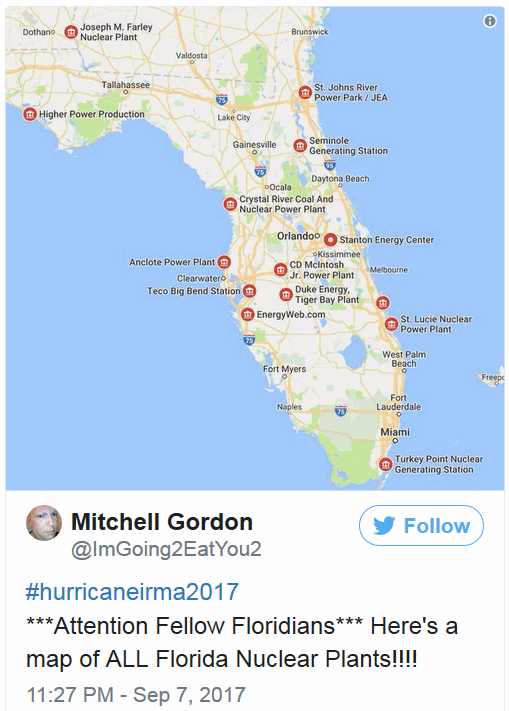Select the Crystal River Nuclear Power Plant pin
The width and height of the screenshot is (509, 711).
230,204
